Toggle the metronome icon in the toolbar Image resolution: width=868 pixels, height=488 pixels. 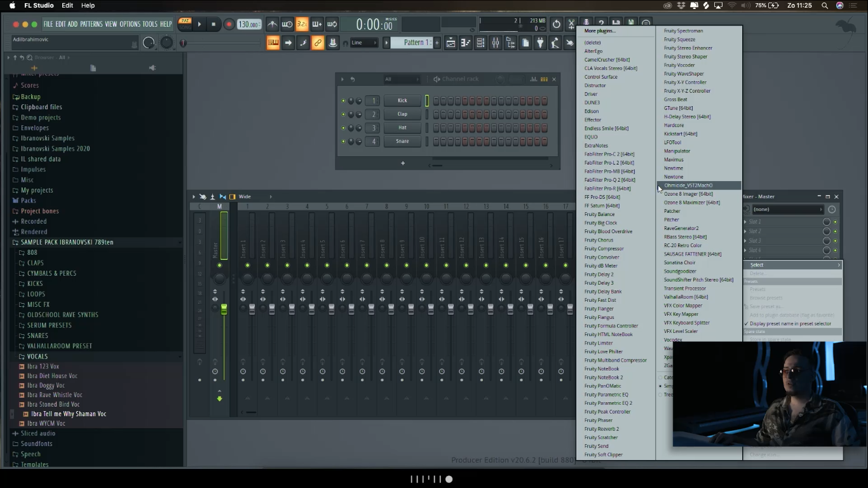click(x=272, y=24)
